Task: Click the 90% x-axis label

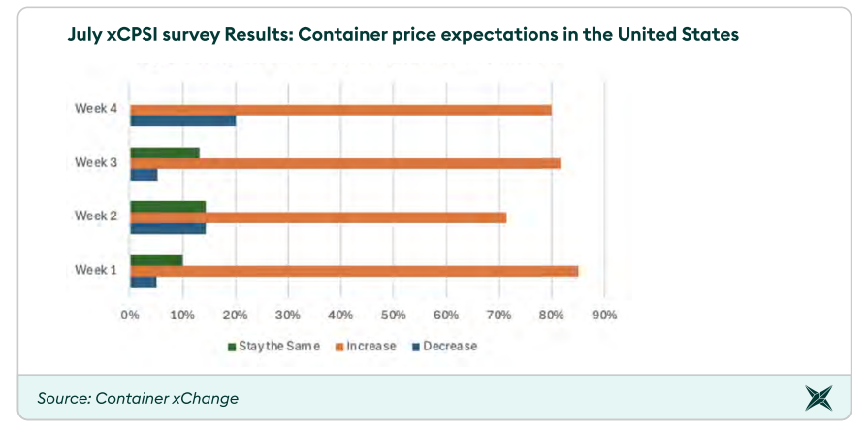Action: click(604, 315)
